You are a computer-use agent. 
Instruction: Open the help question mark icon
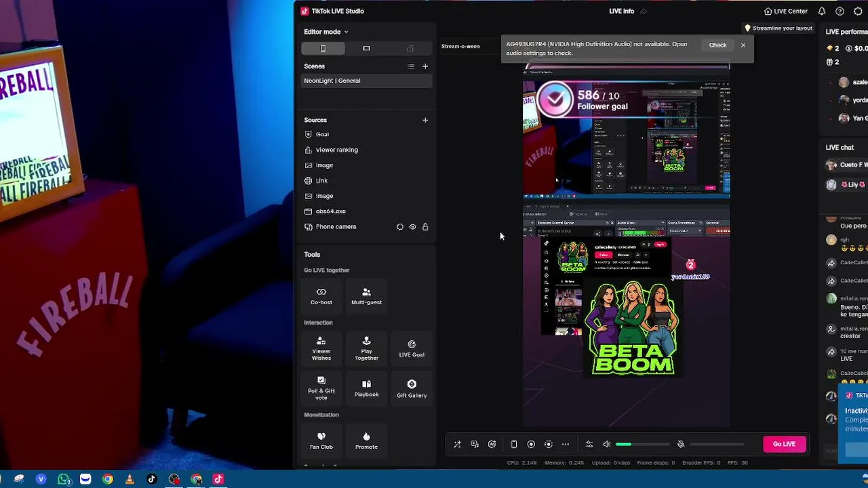[840, 12]
